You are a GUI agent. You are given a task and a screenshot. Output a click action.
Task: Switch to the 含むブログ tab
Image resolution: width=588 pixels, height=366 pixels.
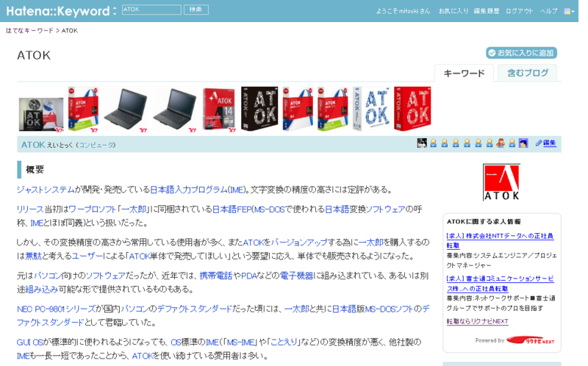point(527,73)
